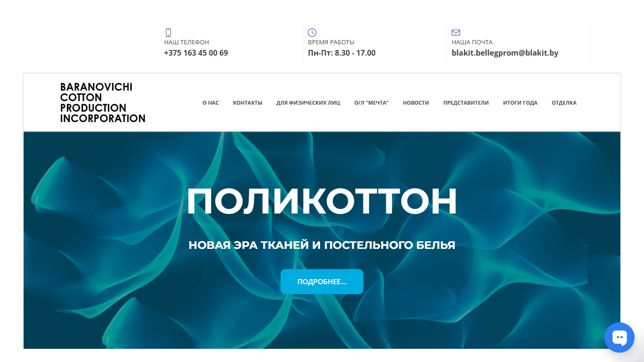The image size is (644, 362).
Task: Select the ОТДЕЛКА menu item
Action: pos(564,103)
